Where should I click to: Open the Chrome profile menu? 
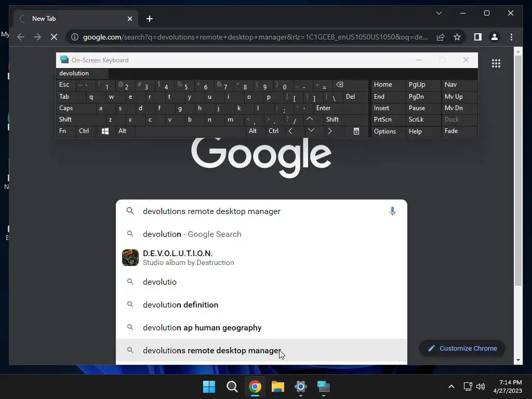click(495, 37)
